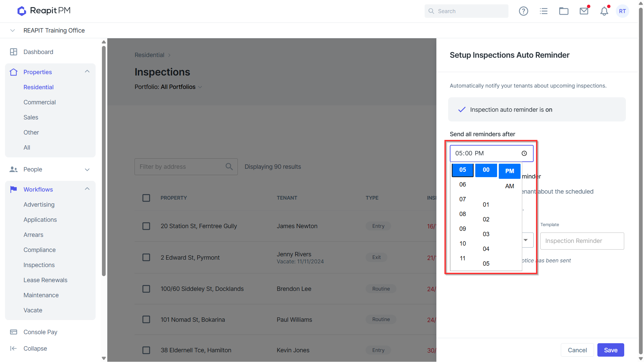This screenshot has height=362, width=644.
Task: Select minute 03 in the time picker
Action: click(486, 234)
